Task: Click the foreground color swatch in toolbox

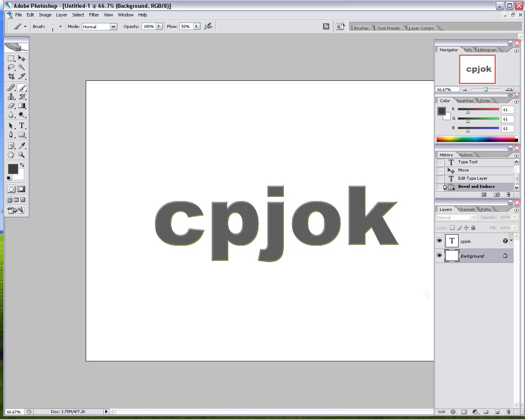Action: coord(13,169)
